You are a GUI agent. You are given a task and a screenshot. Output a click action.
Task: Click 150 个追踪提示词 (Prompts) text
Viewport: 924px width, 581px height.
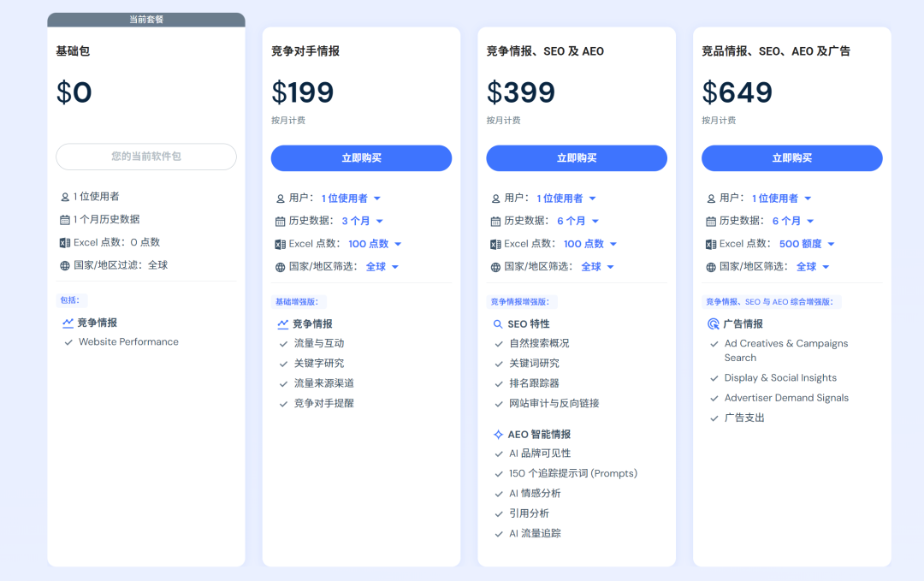pos(573,474)
